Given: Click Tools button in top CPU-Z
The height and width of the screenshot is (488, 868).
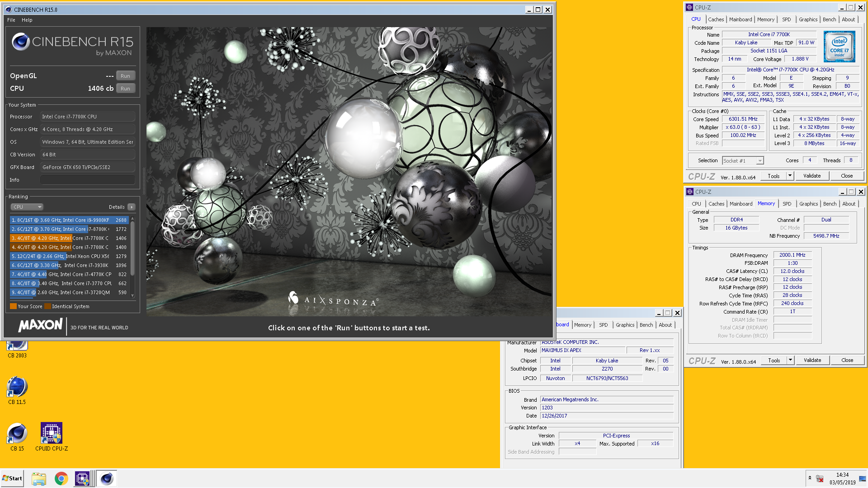Looking at the screenshot, I should tap(774, 176).
